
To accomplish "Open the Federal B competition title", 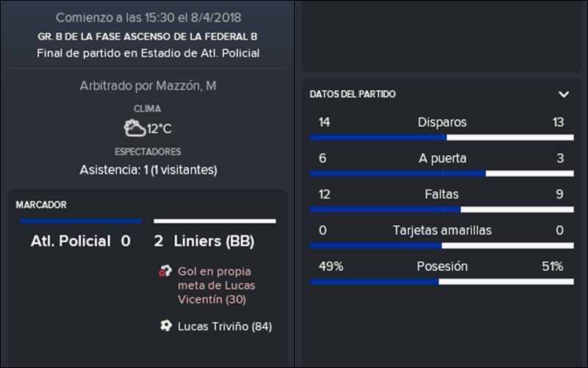I will tap(148, 36).
